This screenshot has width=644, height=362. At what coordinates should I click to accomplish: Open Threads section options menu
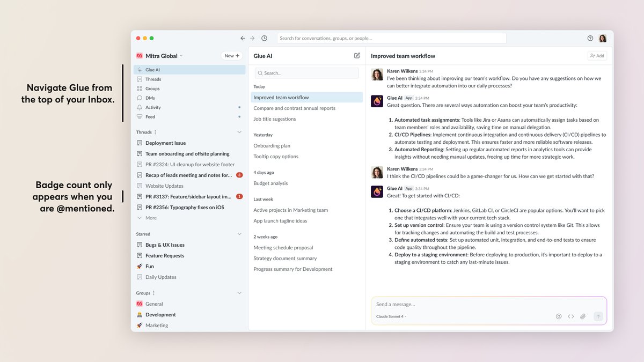coord(156,132)
